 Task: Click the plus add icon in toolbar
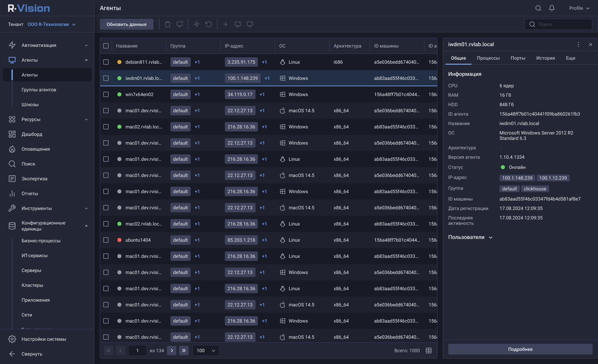pyautogui.click(x=226, y=24)
